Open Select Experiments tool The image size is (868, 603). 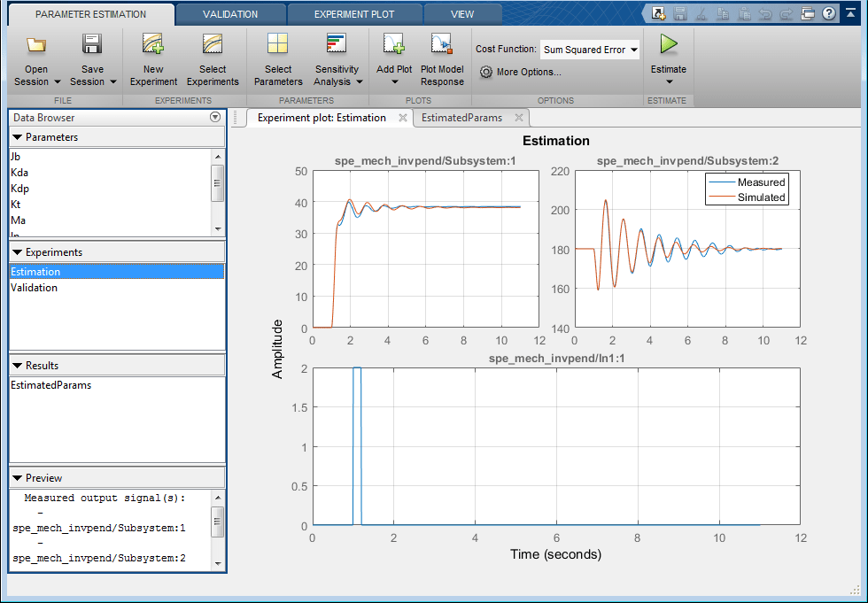coord(213,59)
